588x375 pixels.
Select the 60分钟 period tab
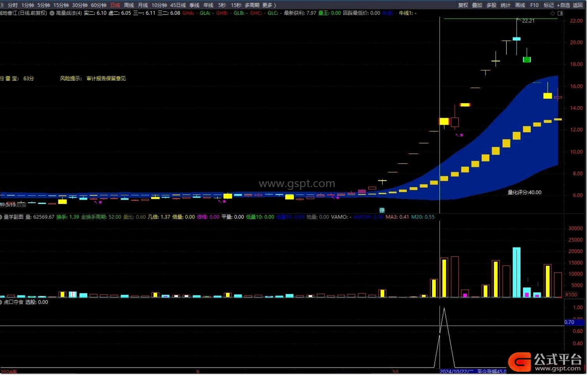pos(99,5)
